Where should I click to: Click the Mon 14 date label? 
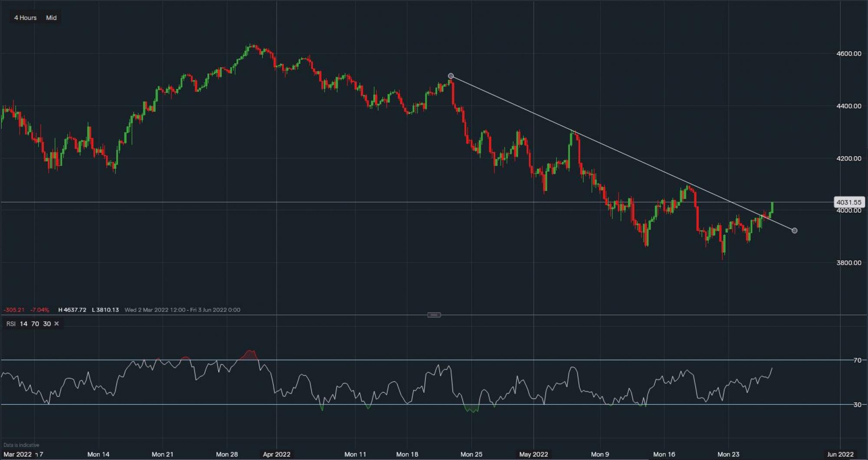[x=99, y=454]
